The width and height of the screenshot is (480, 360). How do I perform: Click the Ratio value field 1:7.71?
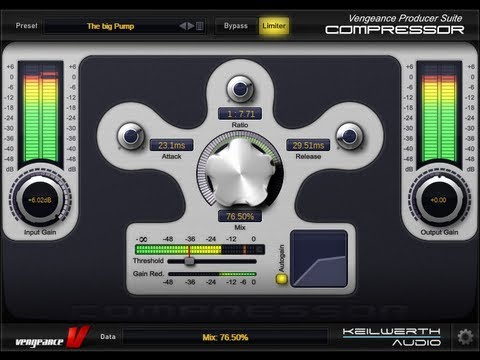(240, 114)
